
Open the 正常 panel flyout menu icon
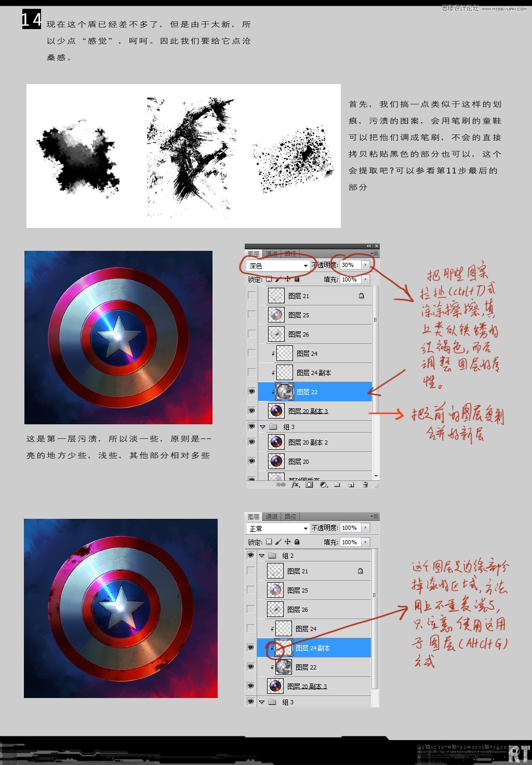coord(374,516)
